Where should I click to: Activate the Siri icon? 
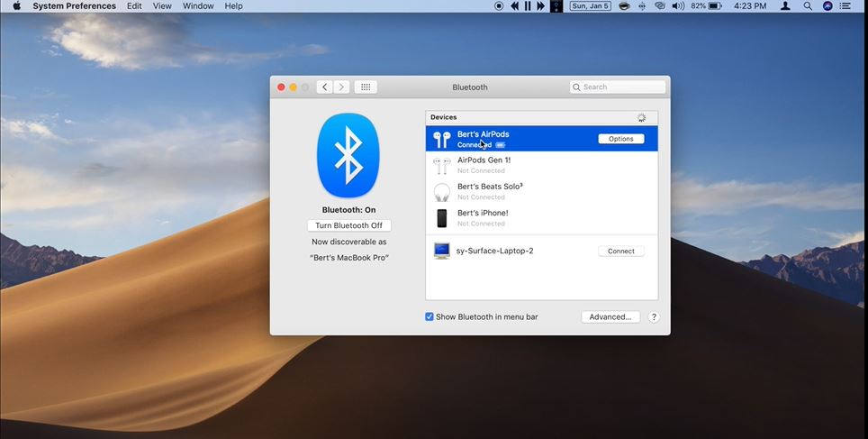coord(827,6)
